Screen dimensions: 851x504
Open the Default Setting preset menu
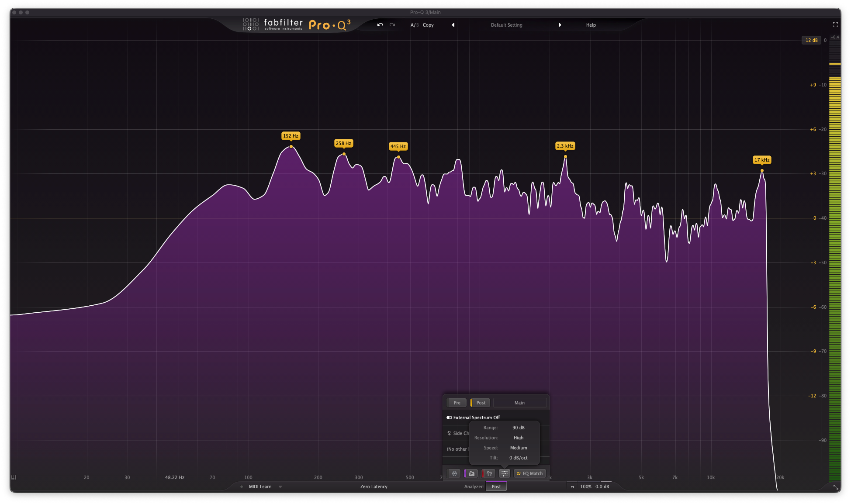click(x=506, y=25)
